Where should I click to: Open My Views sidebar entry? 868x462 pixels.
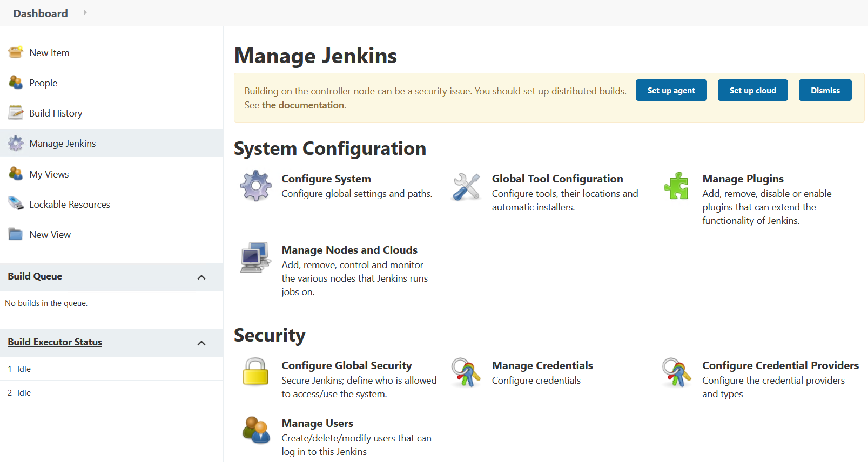pyautogui.click(x=49, y=174)
